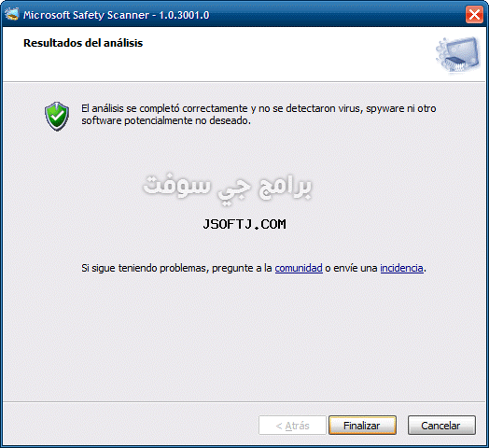Click the Microsoft Safety Scanner title text
This screenshot has width=489, height=448.
point(86,15)
